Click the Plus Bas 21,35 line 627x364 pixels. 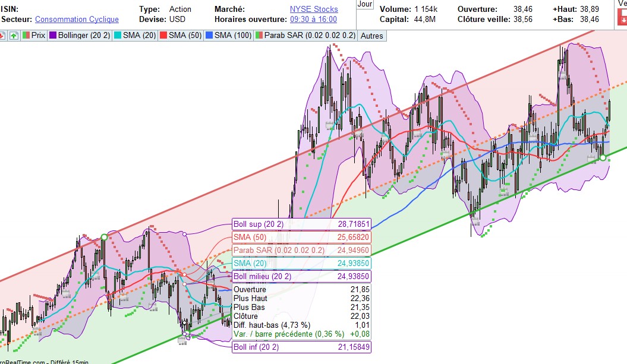(301, 307)
